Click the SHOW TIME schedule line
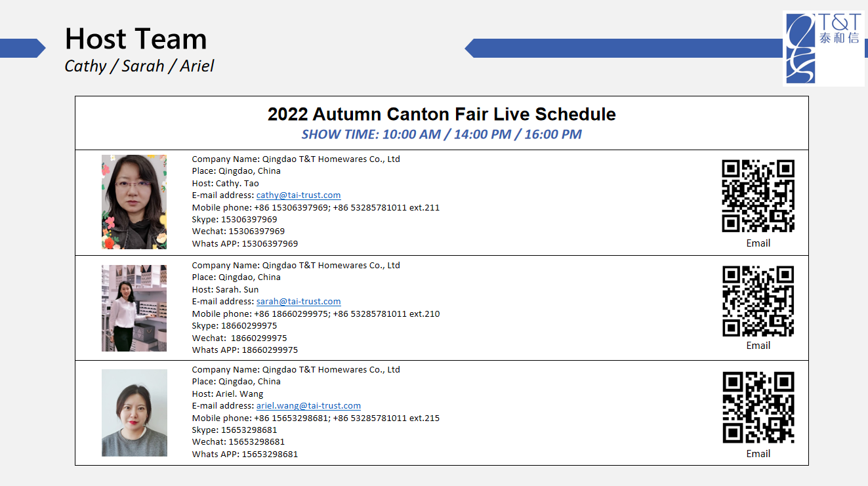 click(442, 134)
